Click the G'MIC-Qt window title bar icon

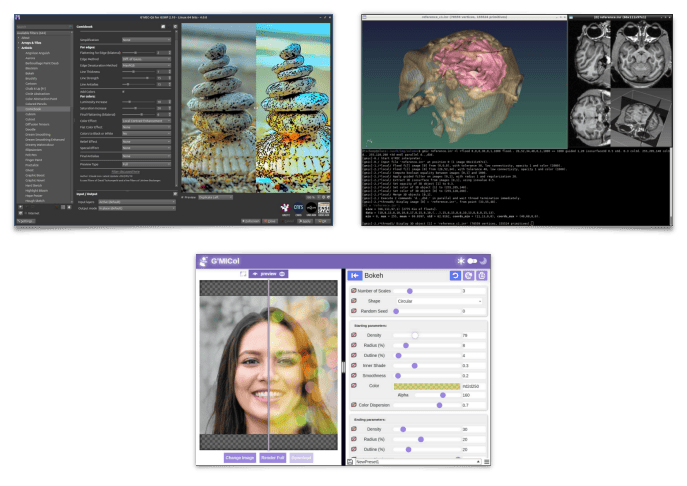click(18, 17)
